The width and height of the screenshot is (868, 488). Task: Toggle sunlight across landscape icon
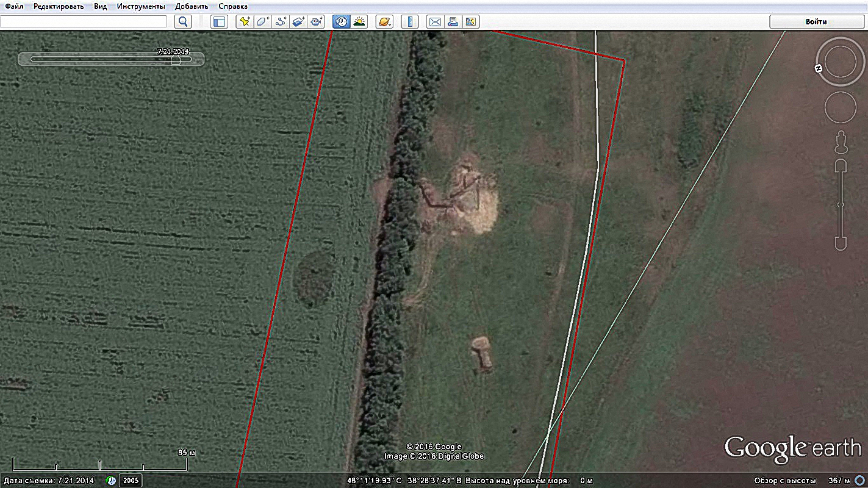(x=359, y=22)
